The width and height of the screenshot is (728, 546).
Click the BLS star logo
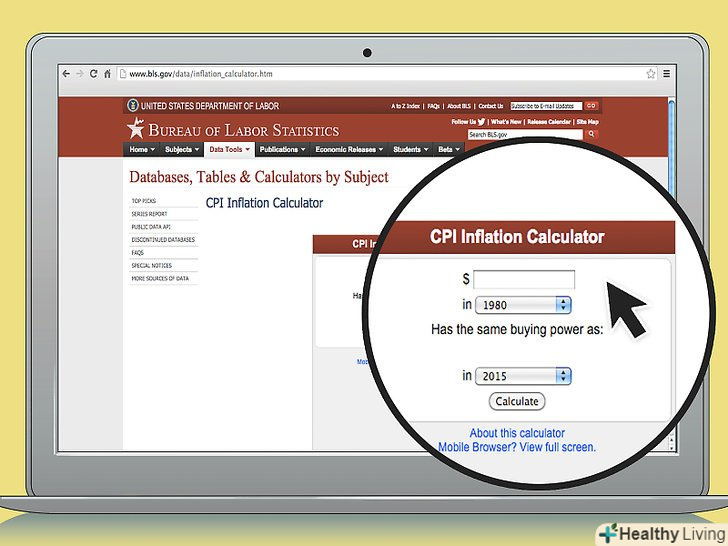(x=136, y=128)
